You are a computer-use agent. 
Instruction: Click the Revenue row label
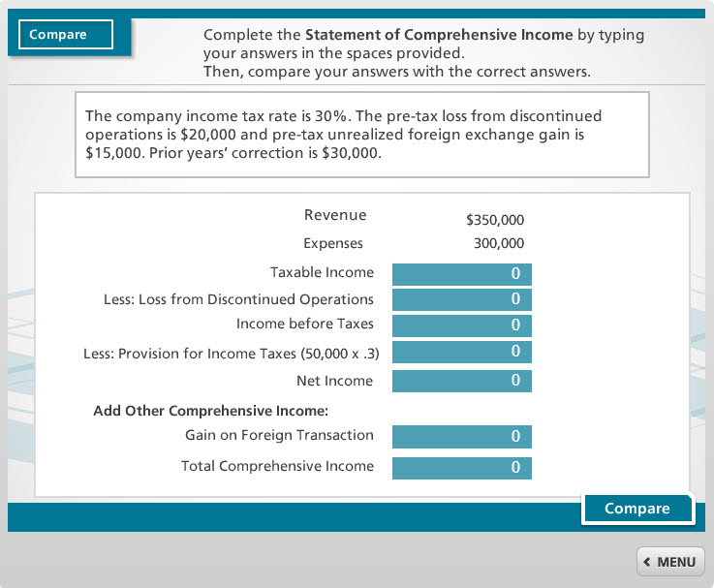pos(335,215)
